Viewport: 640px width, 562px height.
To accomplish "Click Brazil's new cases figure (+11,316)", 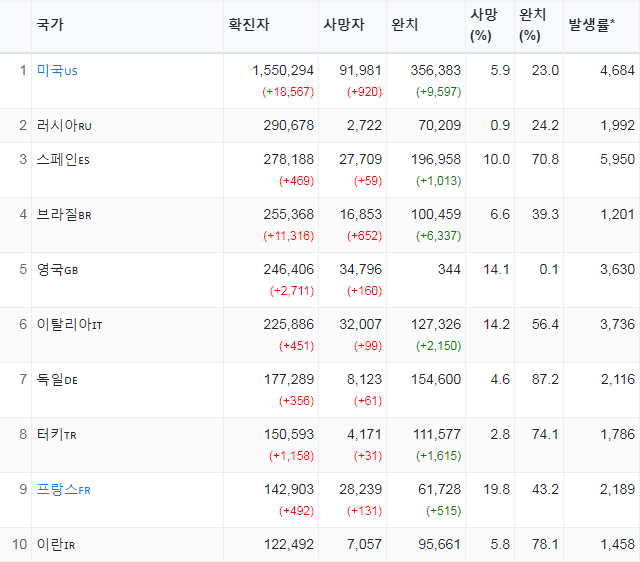I will [289, 236].
